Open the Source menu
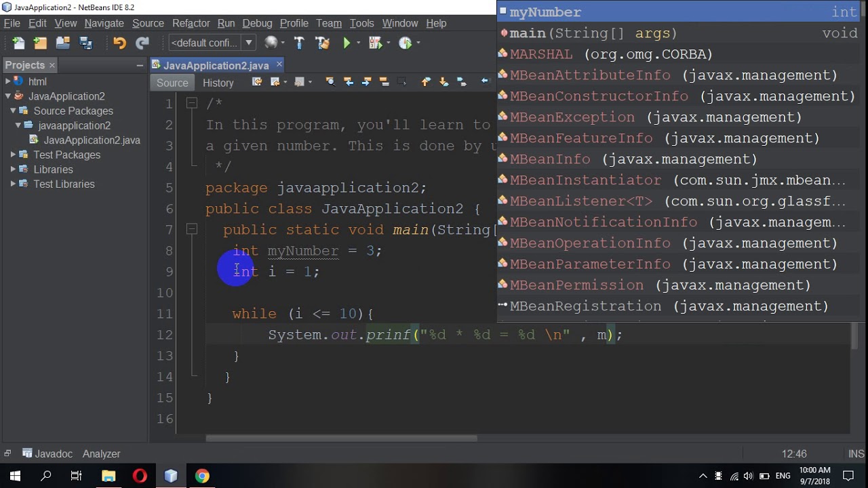868x488 pixels. pos(148,23)
